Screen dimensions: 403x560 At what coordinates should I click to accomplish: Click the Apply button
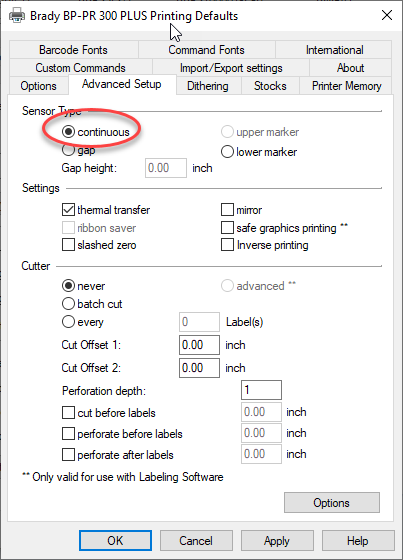coord(277,540)
